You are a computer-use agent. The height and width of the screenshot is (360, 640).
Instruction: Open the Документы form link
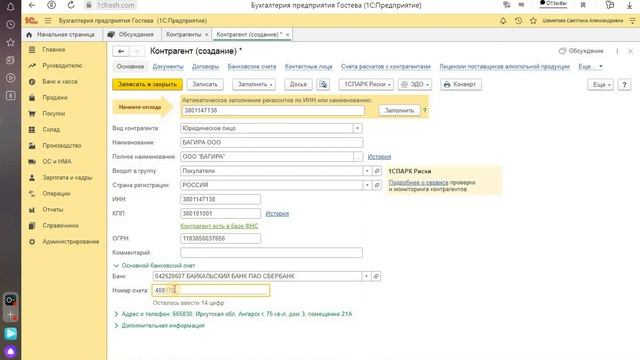tap(168, 67)
